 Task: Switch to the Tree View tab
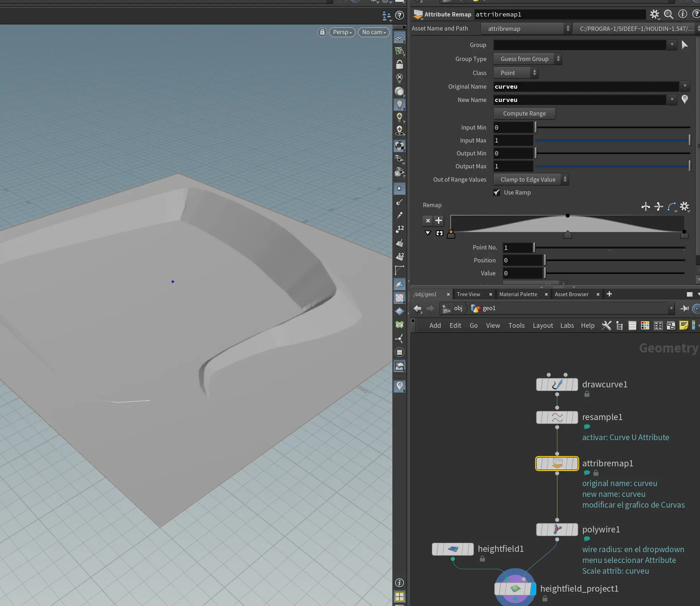(x=468, y=294)
